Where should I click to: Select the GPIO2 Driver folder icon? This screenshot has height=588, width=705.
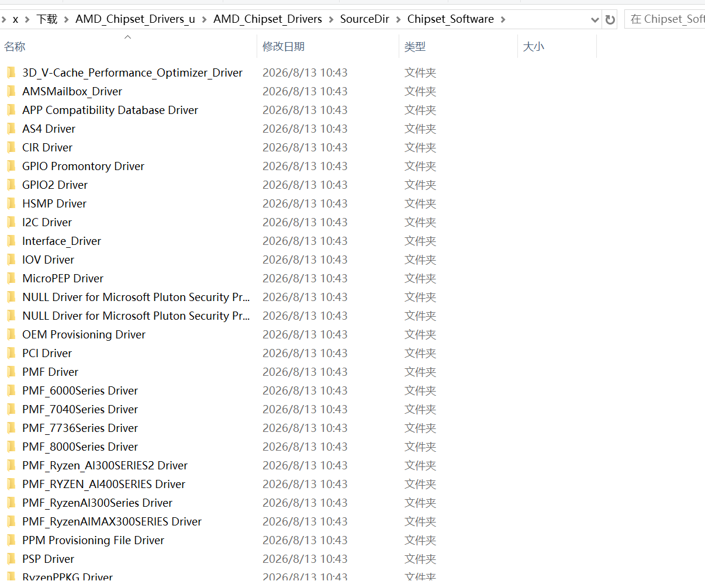click(x=11, y=185)
